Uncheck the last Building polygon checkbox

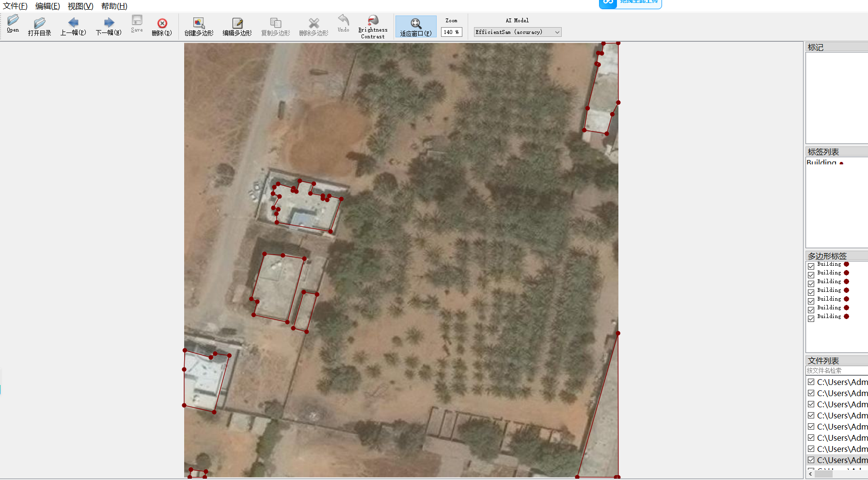click(x=811, y=319)
